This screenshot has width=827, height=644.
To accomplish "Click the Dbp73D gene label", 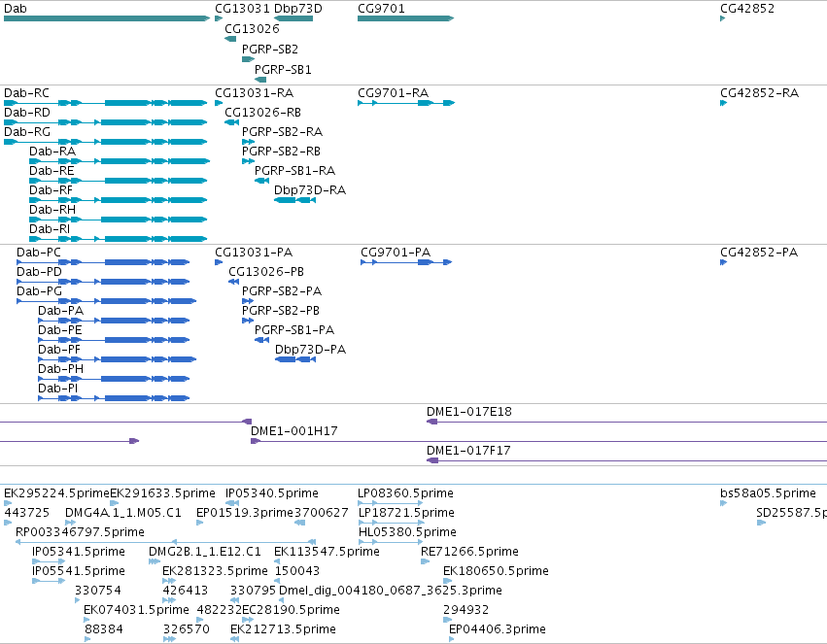I will 298,9.
